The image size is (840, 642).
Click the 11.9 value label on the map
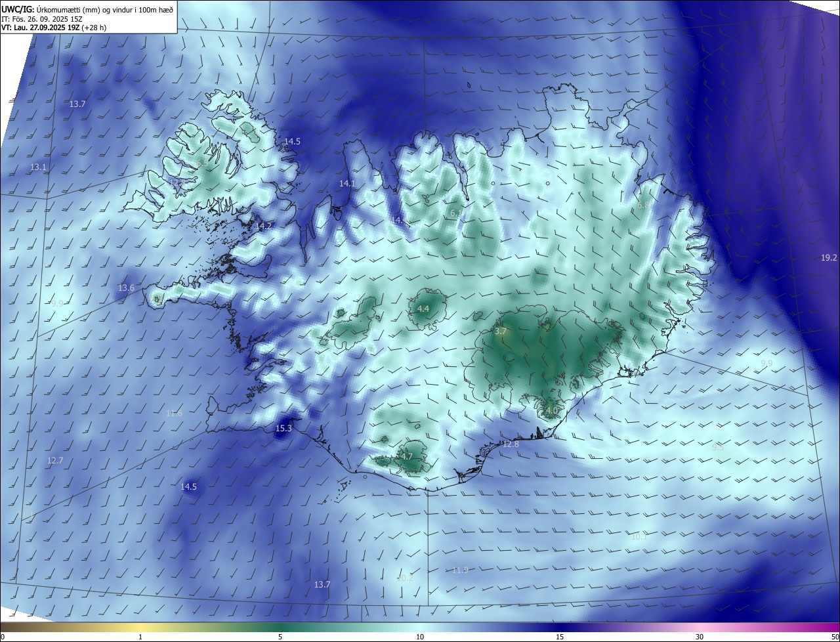[460, 570]
